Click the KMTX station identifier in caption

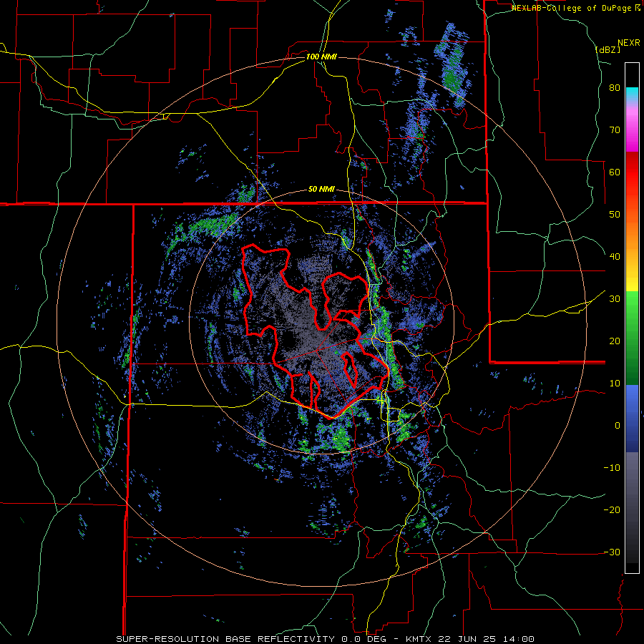pyautogui.click(x=419, y=639)
